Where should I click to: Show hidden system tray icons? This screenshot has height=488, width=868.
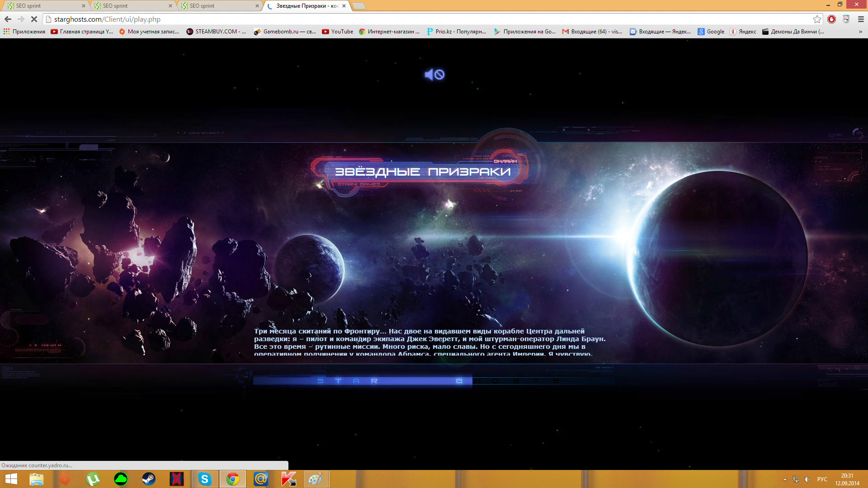[x=785, y=479]
